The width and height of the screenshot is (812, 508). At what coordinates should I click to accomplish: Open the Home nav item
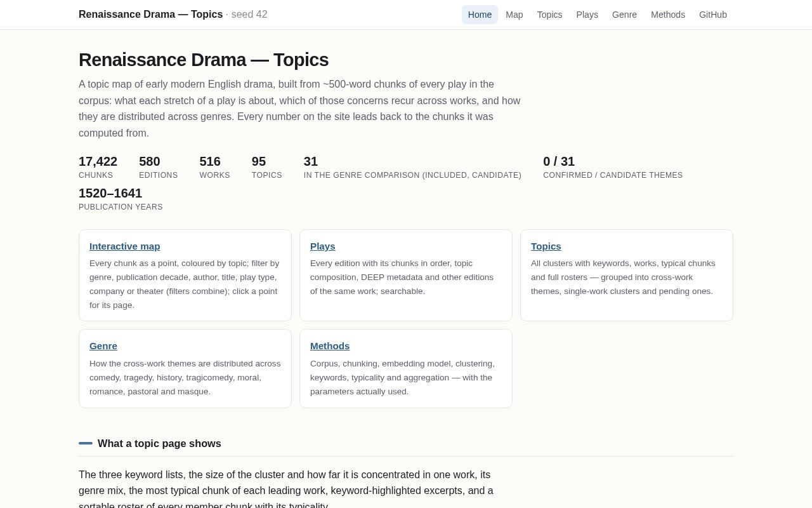(x=480, y=15)
